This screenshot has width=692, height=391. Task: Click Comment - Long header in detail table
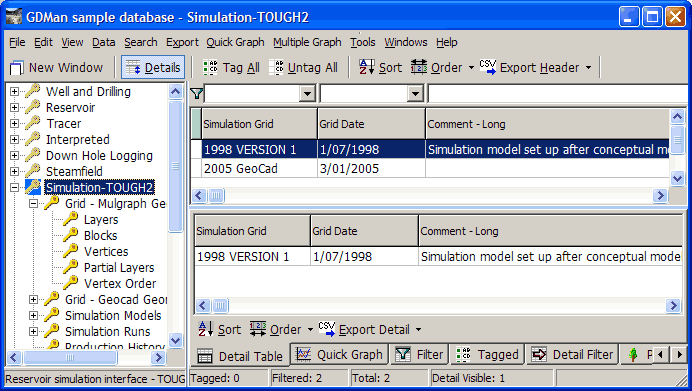click(550, 231)
